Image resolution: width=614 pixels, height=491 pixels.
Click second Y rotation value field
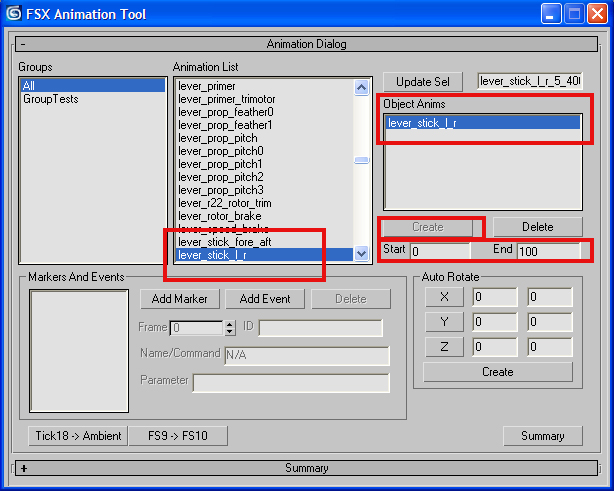[550, 322]
